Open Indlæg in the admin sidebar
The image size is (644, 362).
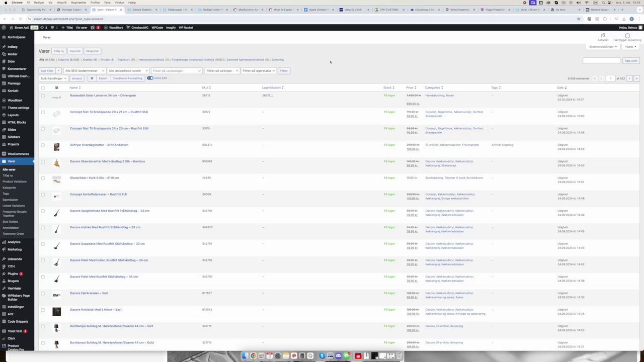click(x=12, y=47)
